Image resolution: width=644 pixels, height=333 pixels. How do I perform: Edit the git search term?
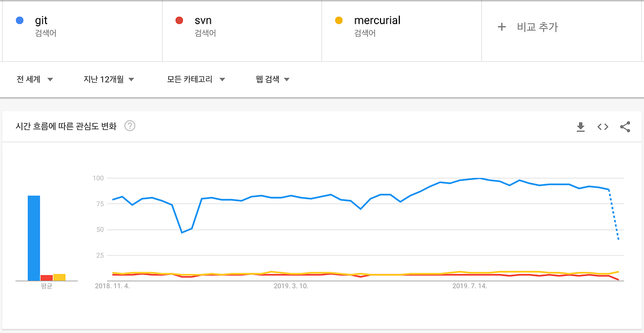(41, 20)
